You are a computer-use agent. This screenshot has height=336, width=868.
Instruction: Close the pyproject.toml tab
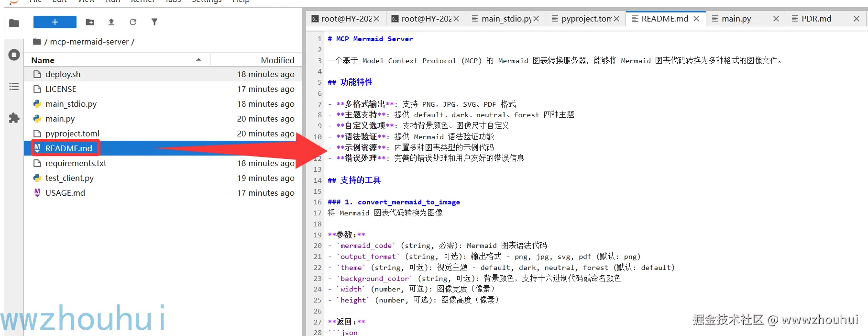click(616, 19)
